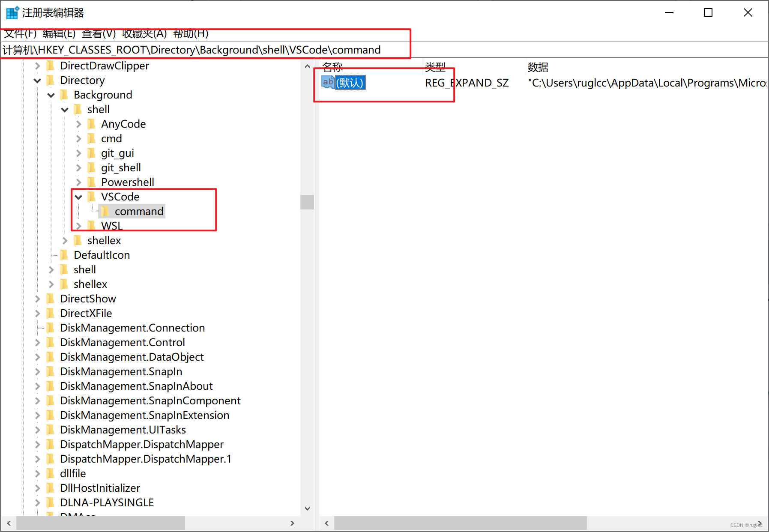Click the 类型 column header
Screen dimensions: 769x532
pos(434,67)
